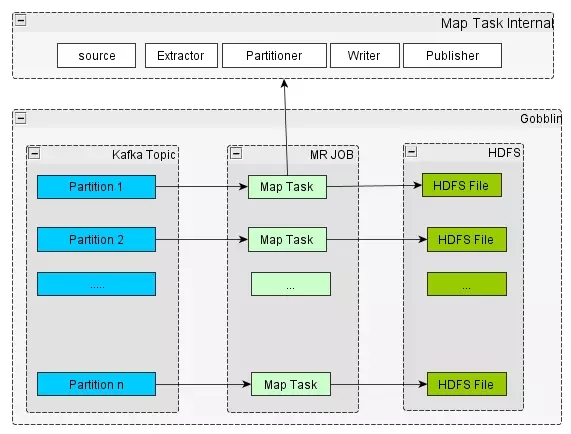Screen dimensions: 571x434
Task: Click the second HDFS File node
Action: click(467, 240)
